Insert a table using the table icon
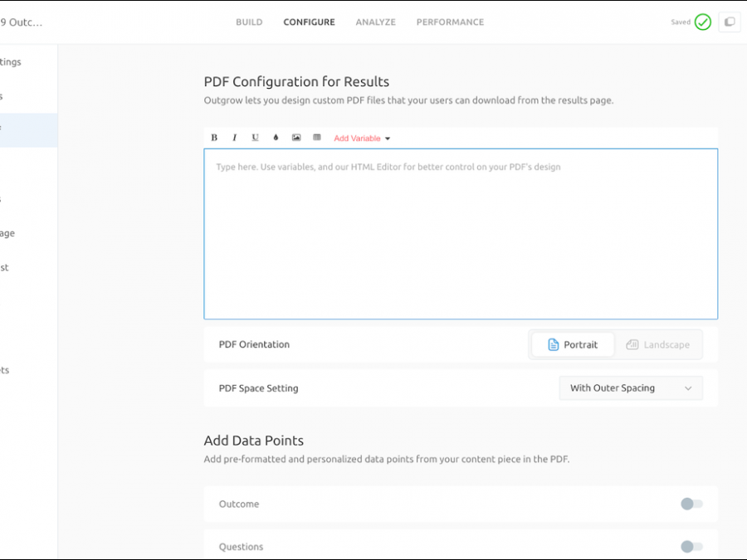This screenshot has height=560, width=747. click(316, 138)
